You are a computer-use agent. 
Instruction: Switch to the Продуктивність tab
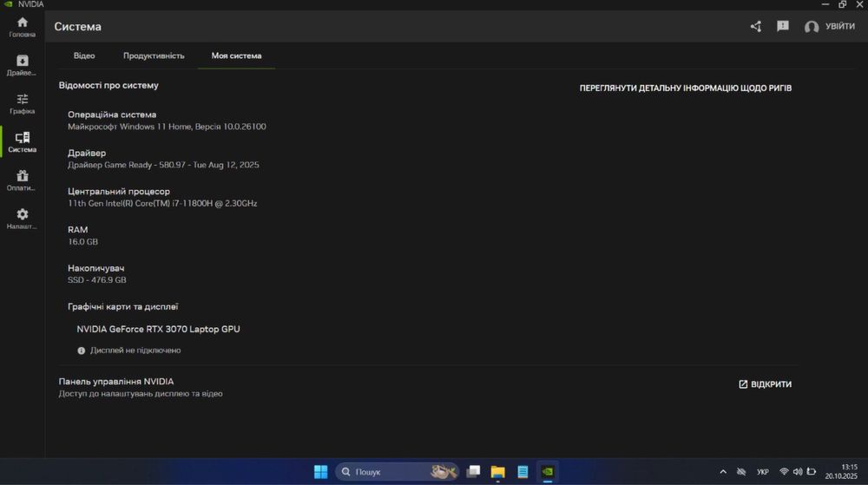tap(154, 56)
